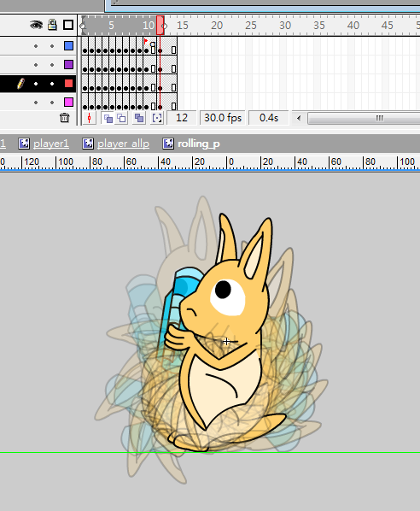Click frame 5 on the timeline ruler
Screen dimensions: 420x511
point(111,25)
